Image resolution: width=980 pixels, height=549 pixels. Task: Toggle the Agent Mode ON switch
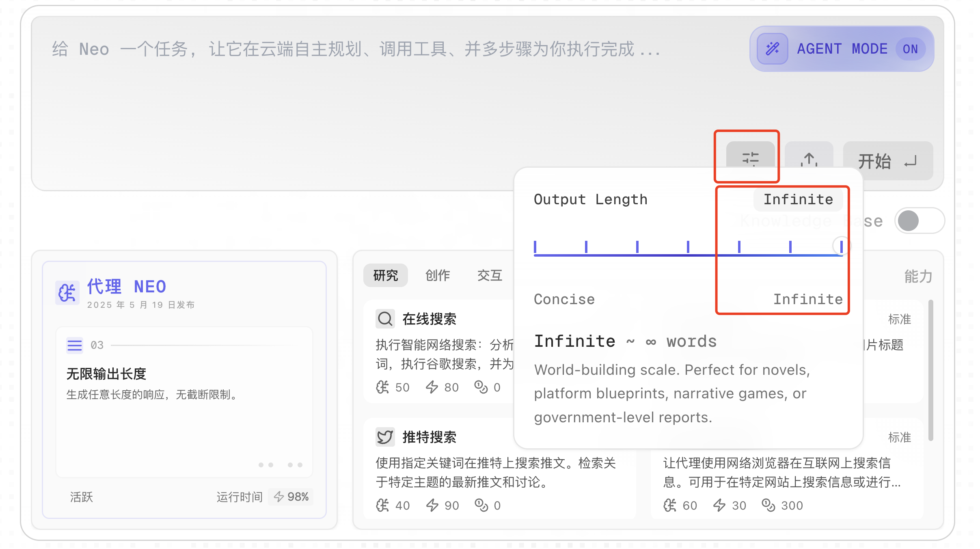pos(910,49)
